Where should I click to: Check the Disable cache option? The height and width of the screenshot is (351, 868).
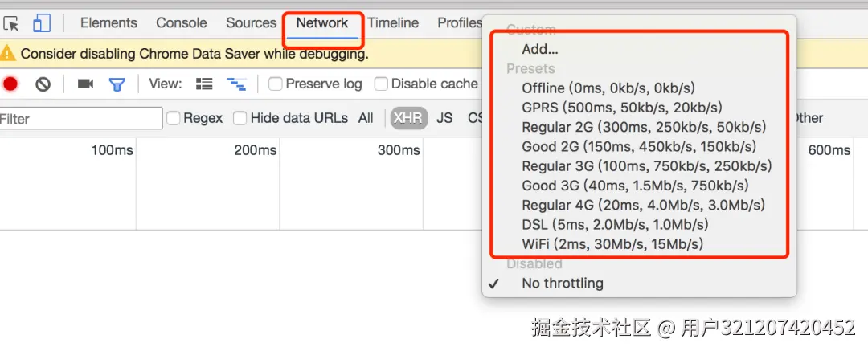[x=382, y=84]
